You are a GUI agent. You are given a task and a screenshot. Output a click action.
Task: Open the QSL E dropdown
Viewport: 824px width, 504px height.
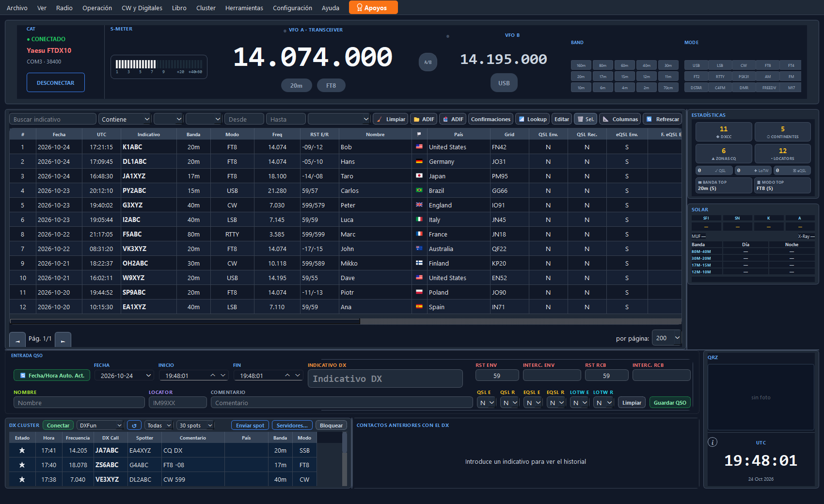486,403
